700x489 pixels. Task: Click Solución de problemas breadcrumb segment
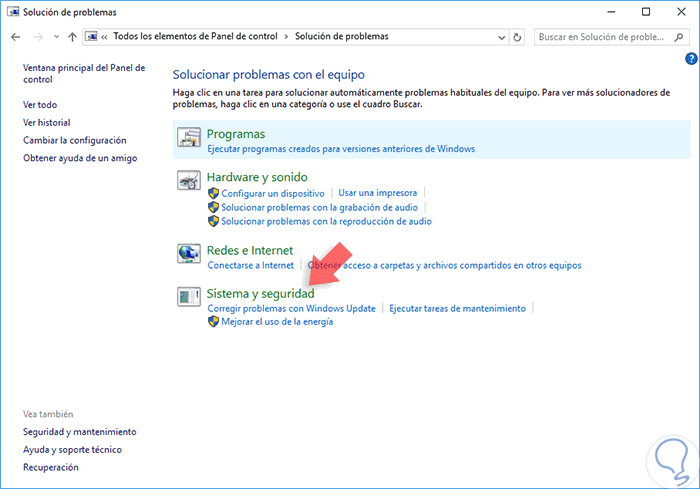(x=342, y=36)
